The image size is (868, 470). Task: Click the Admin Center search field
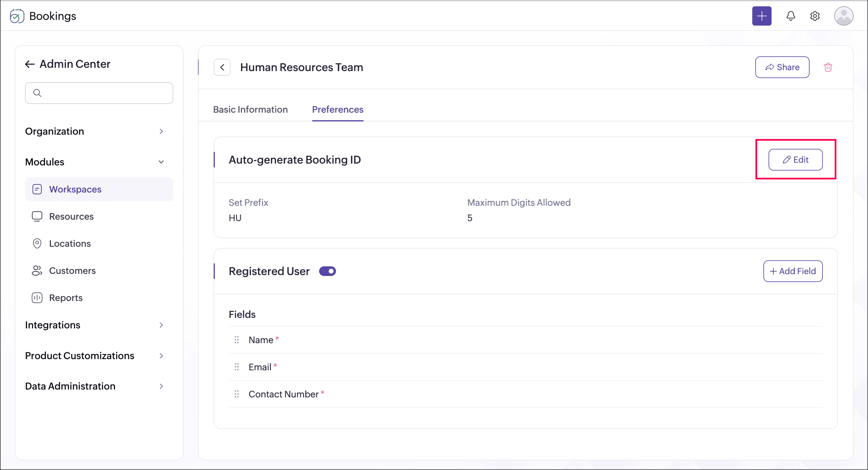[99, 93]
